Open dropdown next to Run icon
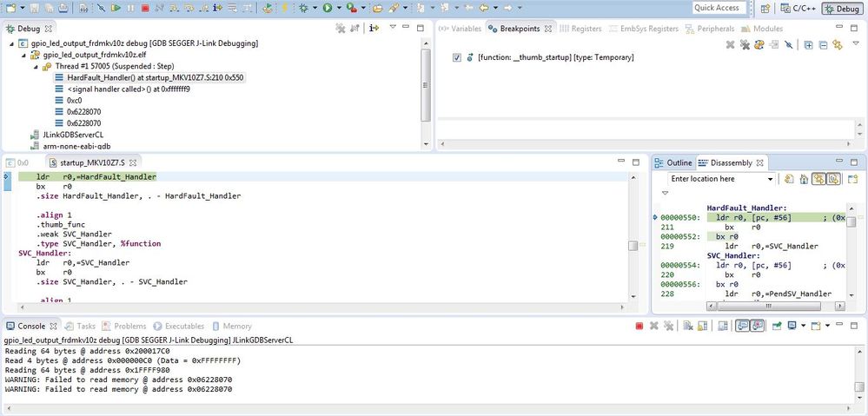Viewport: 868px width, 416px height. click(339, 8)
